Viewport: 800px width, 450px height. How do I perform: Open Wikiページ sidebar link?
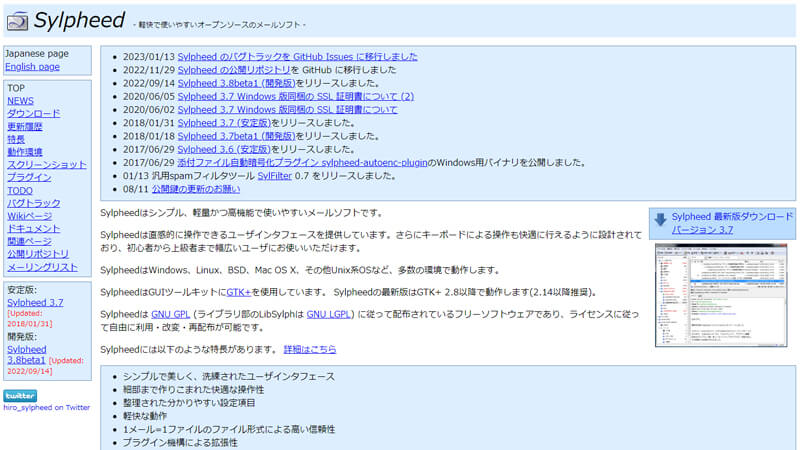[x=30, y=216]
